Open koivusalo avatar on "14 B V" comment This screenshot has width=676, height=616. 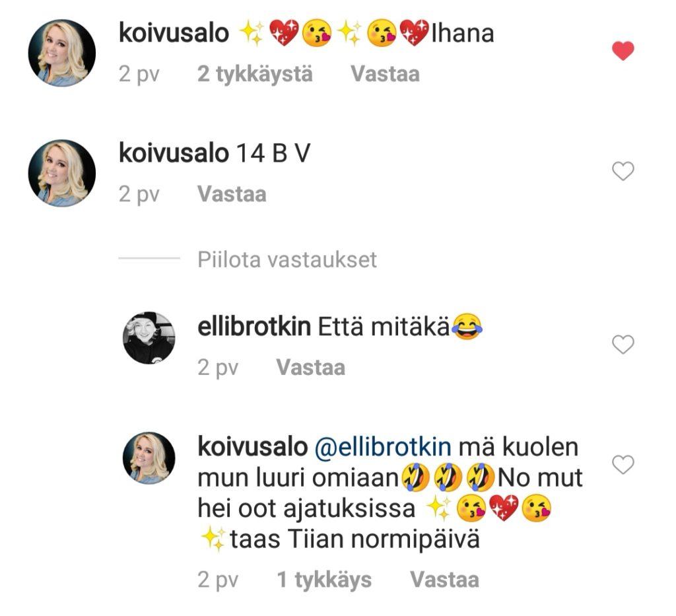point(61,173)
